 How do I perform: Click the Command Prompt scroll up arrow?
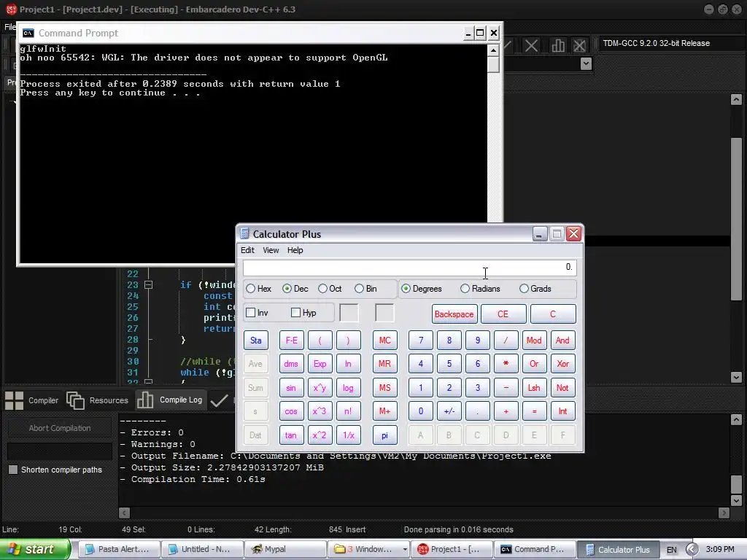click(x=494, y=50)
